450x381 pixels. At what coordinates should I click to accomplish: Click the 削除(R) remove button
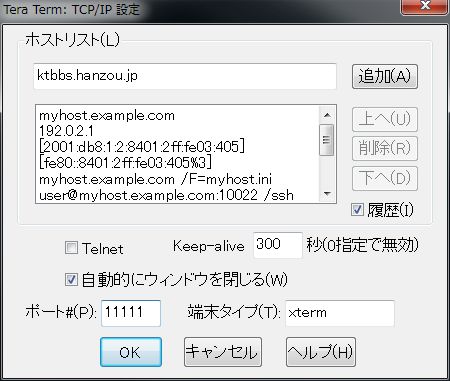click(385, 148)
